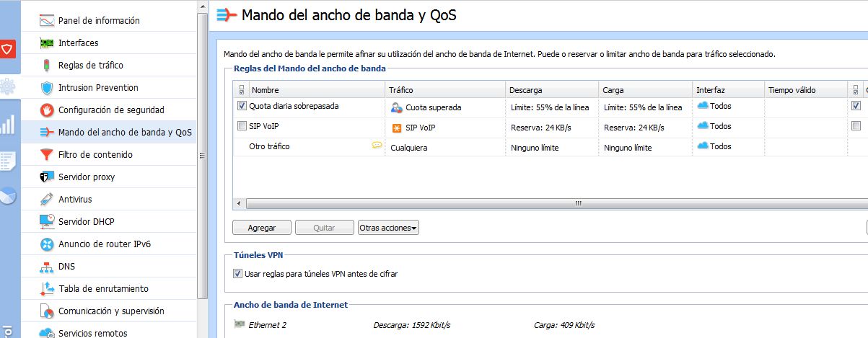Open the Antivirus syringe icon
The height and width of the screenshot is (338, 868).
[x=47, y=200]
